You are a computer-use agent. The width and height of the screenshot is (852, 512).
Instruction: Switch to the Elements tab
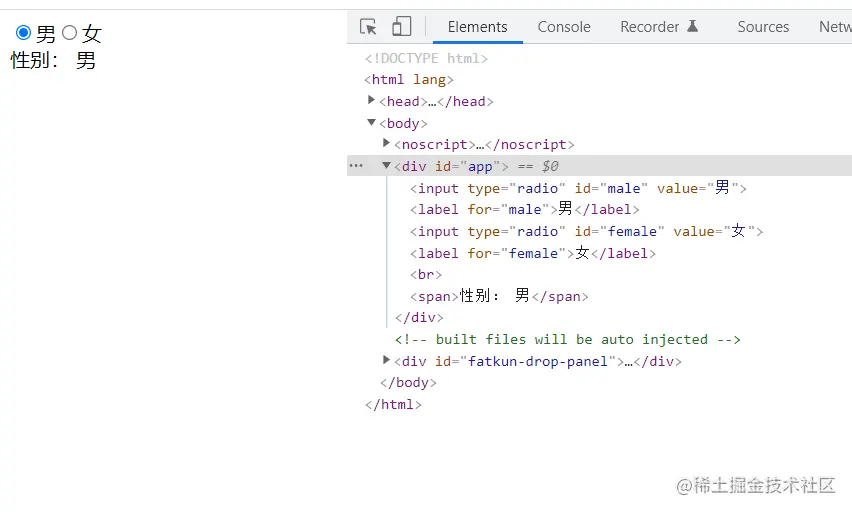477,27
